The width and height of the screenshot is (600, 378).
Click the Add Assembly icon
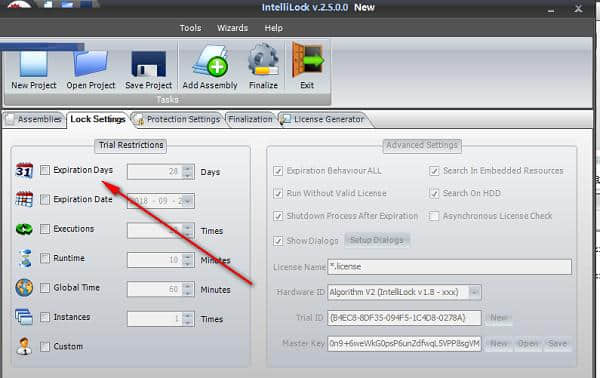tap(210, 62)
